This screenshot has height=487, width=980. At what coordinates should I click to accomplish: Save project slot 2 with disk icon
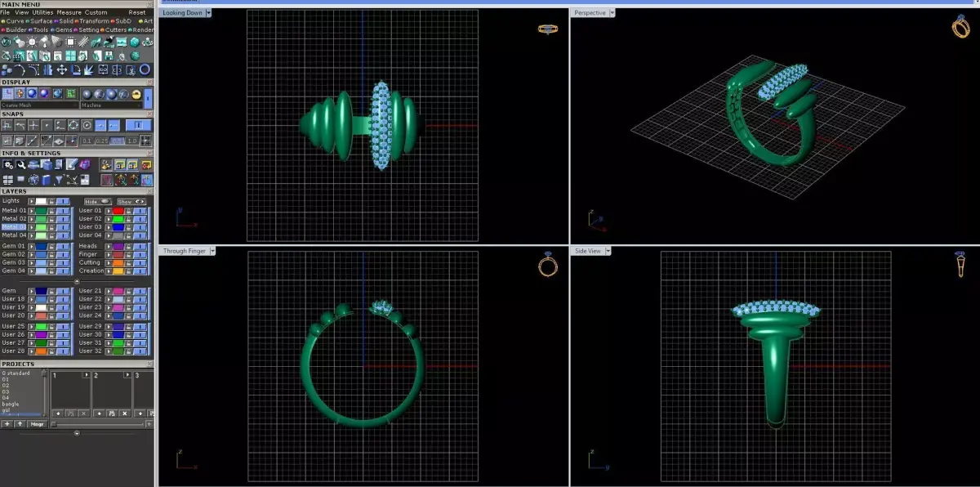click(x=110, y=413)
